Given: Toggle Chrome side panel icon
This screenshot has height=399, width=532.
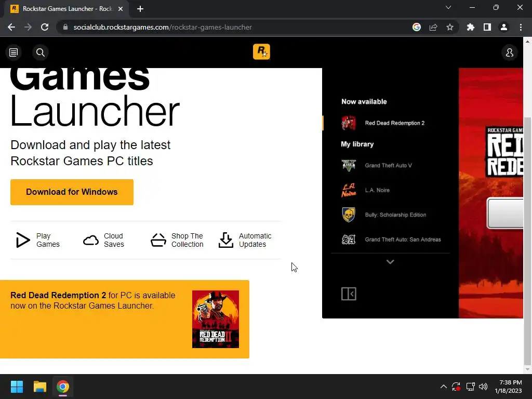Looking at the screenshot, I should (x=487, y=27).
